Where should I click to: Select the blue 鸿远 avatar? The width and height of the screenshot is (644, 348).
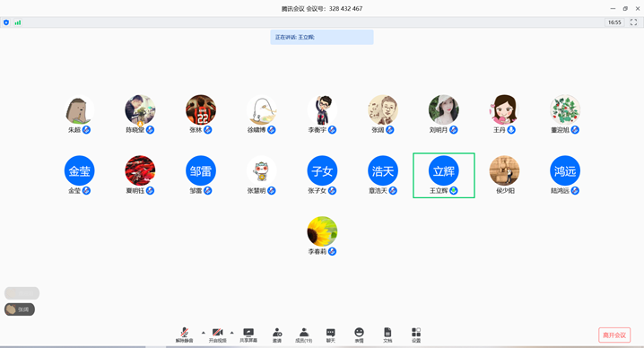coord(565,170)
